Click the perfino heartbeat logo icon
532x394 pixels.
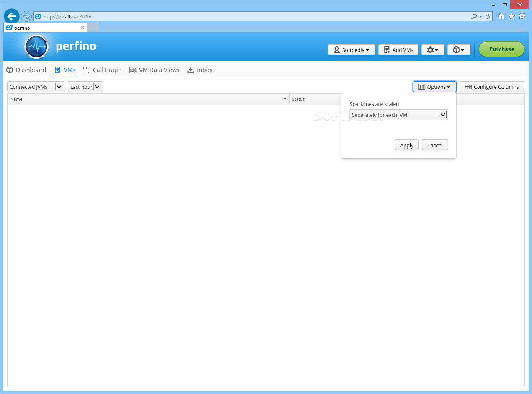37,46
